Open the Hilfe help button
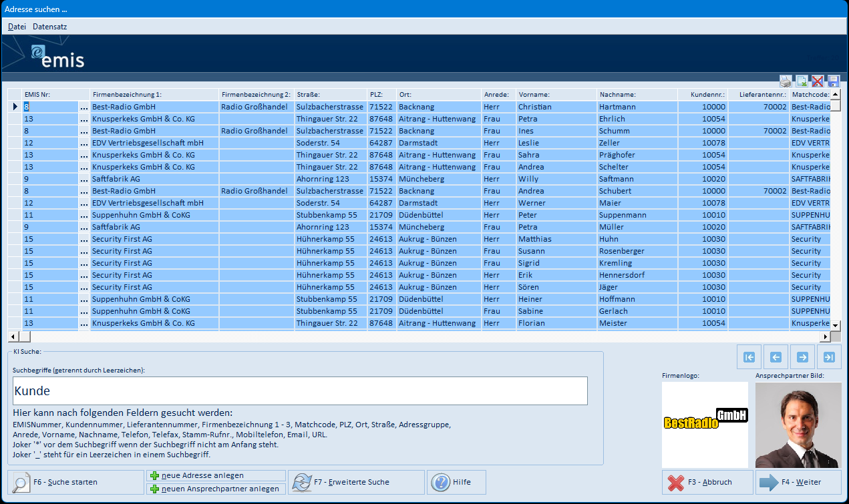 coord(456,482)
